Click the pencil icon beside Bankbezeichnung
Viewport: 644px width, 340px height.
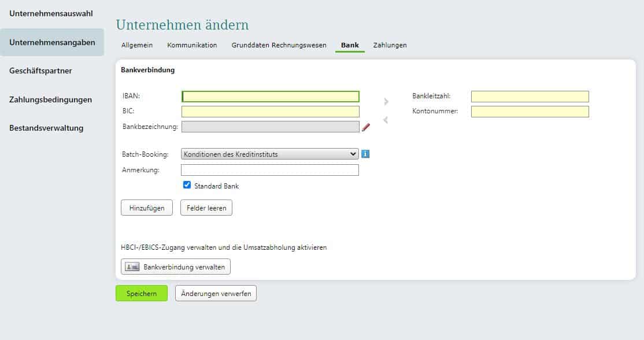pyautogui.click(x=366, y=127)
